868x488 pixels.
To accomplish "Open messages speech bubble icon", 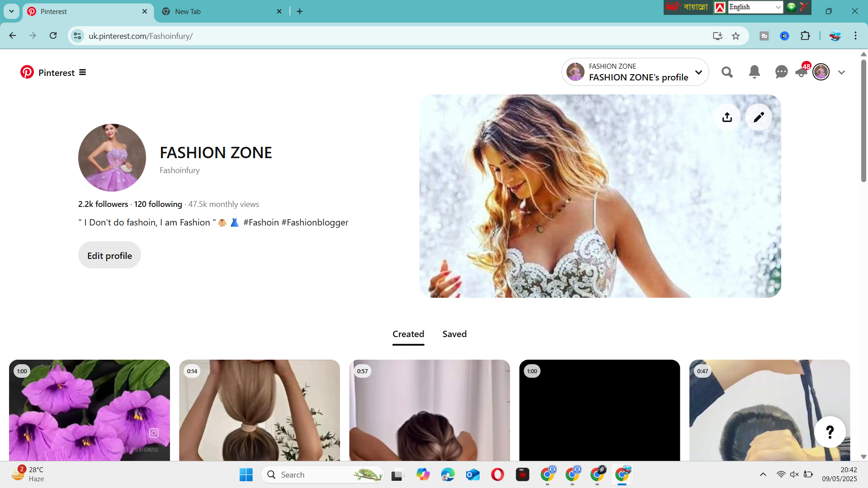I will (x=781, y=72).
